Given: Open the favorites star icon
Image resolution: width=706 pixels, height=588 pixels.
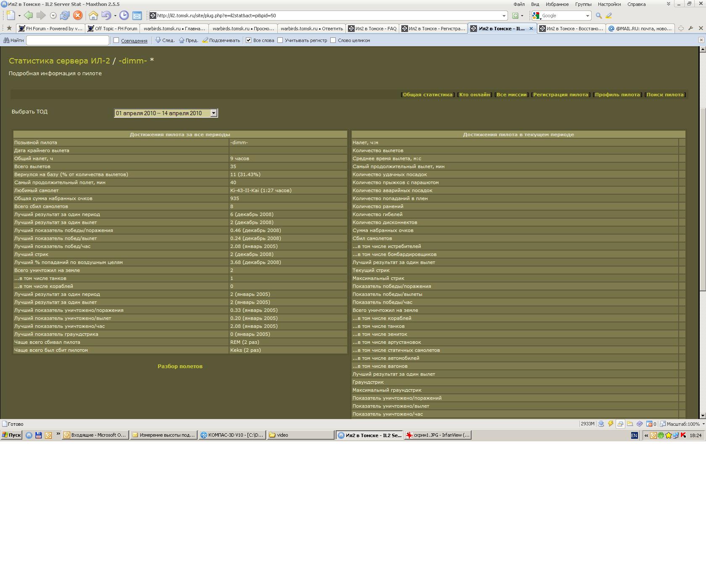Looking at the screenshot, I should pyautogui.click(x=9, y=28).
